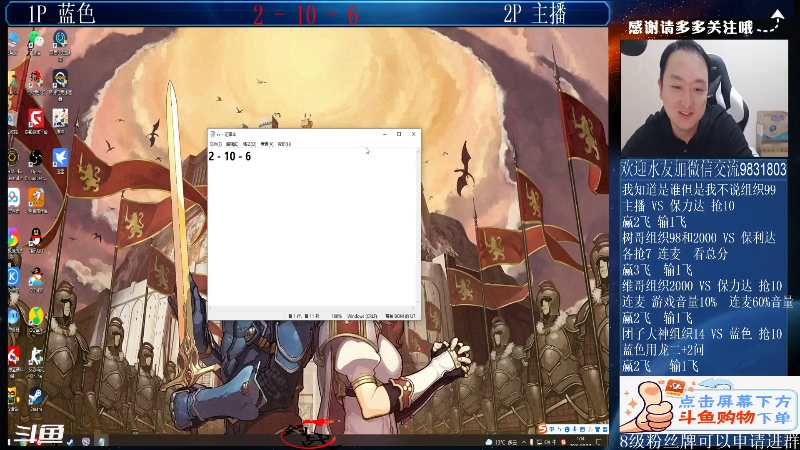Click the 100% zoom status in Notepad
This screenshot has height=450, width=800.
pos(337,316)
